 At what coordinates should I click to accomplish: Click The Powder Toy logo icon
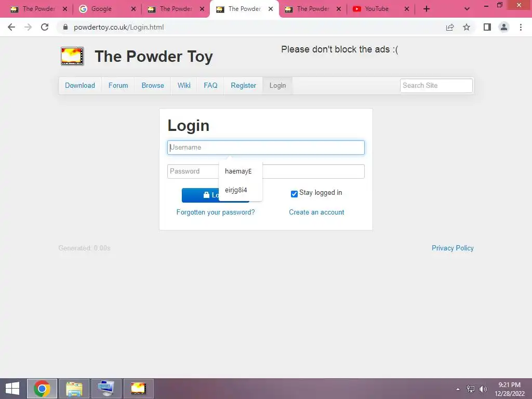tap(72, 56)
